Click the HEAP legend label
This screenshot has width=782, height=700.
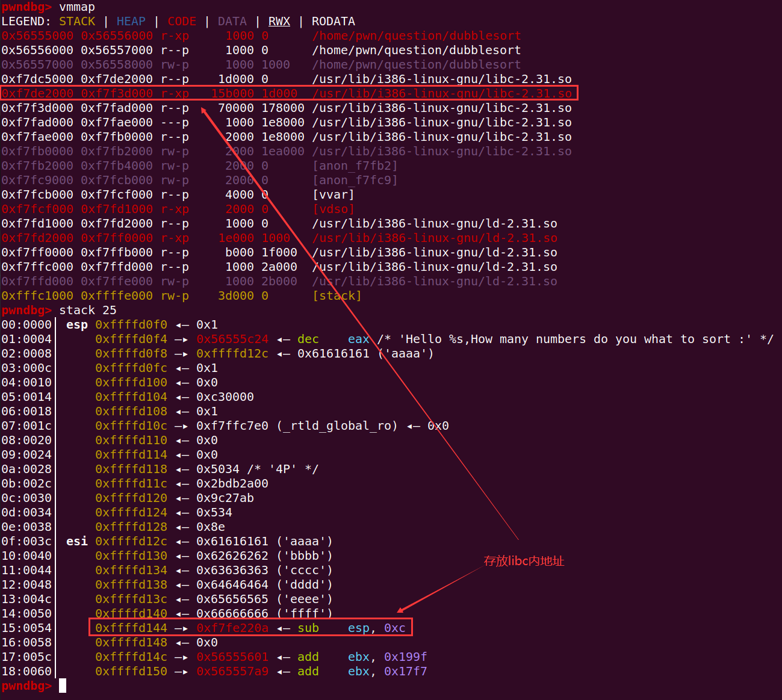(x=131, y=22)
